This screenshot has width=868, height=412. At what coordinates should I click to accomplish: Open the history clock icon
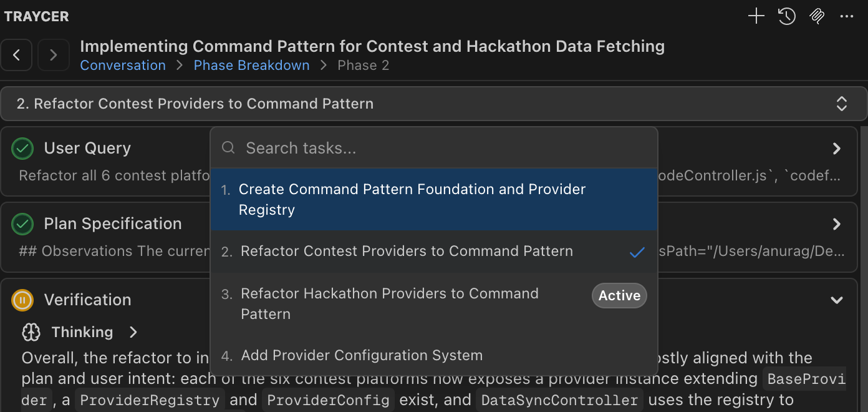786,16
